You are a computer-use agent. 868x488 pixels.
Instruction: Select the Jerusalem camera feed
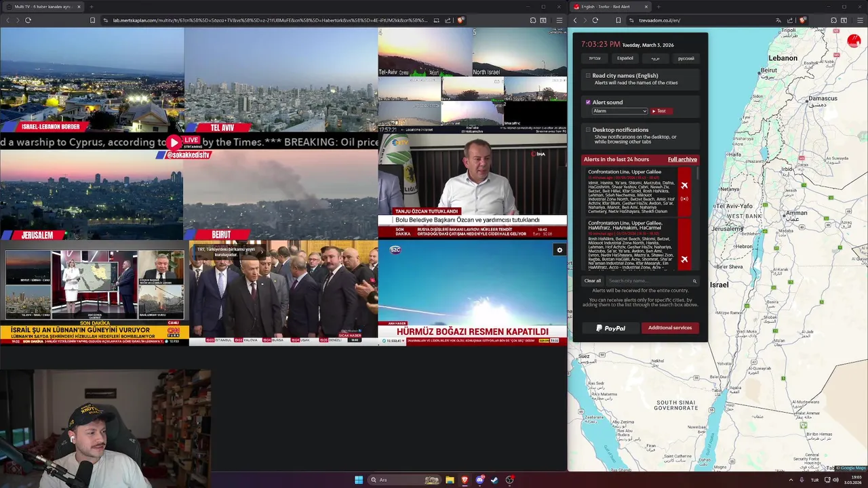point(92,195)
